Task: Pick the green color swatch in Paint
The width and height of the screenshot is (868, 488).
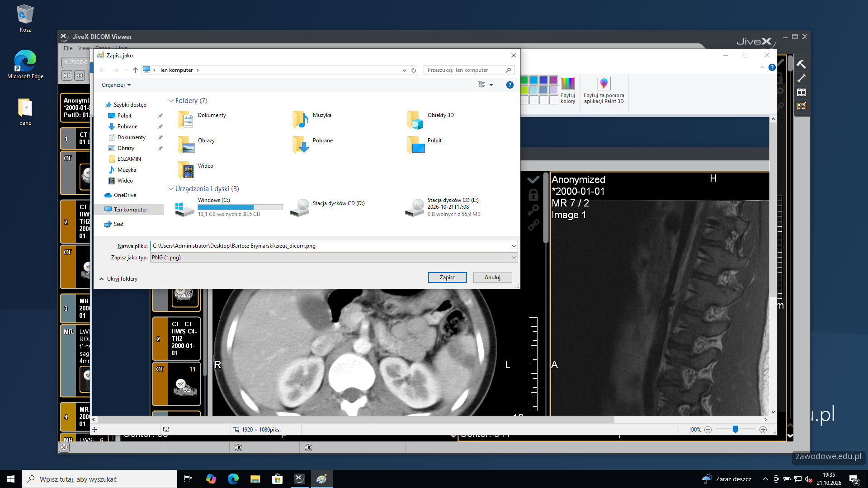Action: click(524, 80)
